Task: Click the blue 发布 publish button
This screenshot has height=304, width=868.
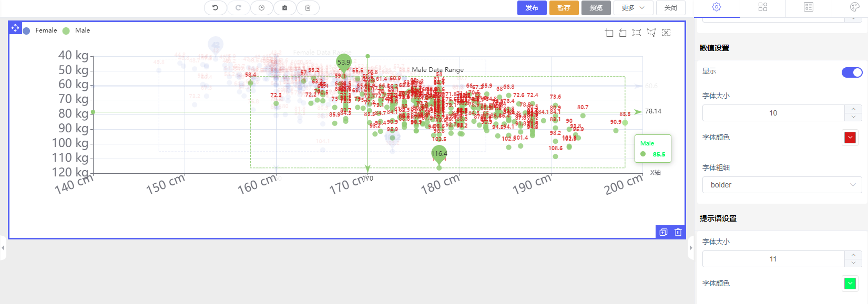Action: click(532, 8)
